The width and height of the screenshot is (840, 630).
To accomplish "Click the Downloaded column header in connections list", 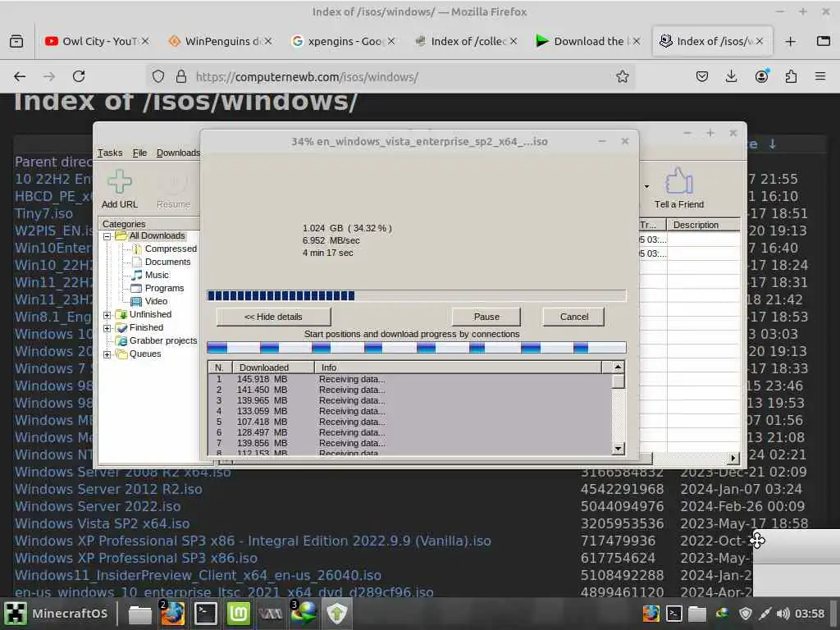I will (x=273, y=367).
